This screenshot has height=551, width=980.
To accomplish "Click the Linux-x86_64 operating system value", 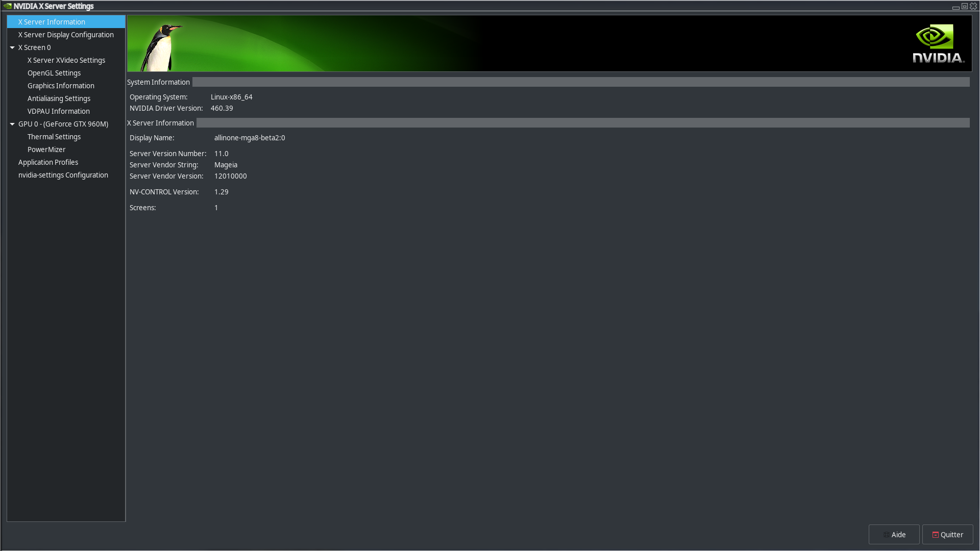I will [x=231, y=97].
